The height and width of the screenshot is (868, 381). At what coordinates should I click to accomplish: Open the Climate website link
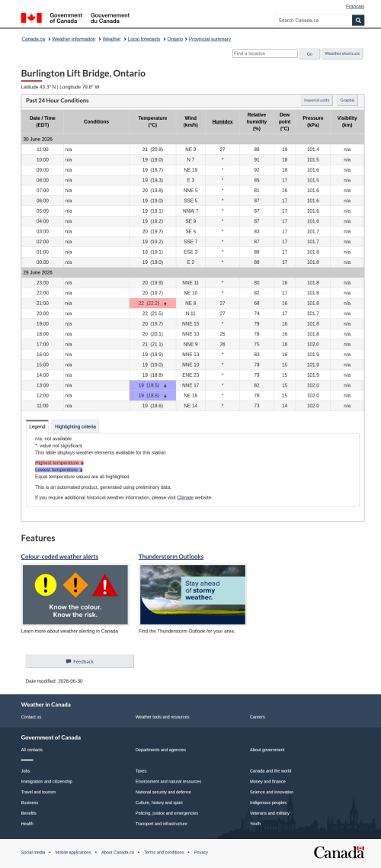click(184, 497)
